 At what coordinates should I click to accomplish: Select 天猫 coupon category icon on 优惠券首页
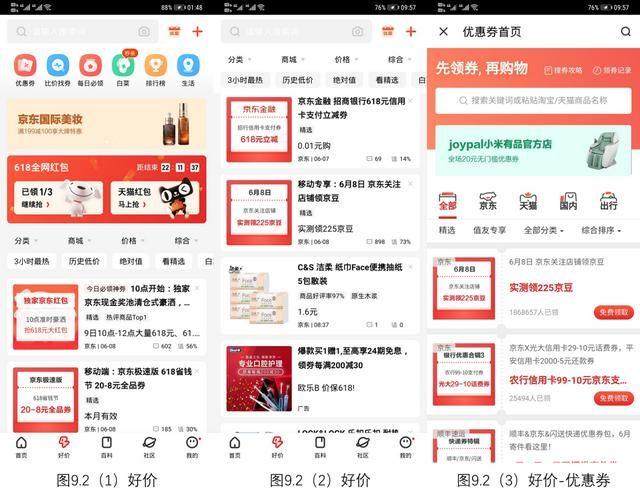pos(528,201)
